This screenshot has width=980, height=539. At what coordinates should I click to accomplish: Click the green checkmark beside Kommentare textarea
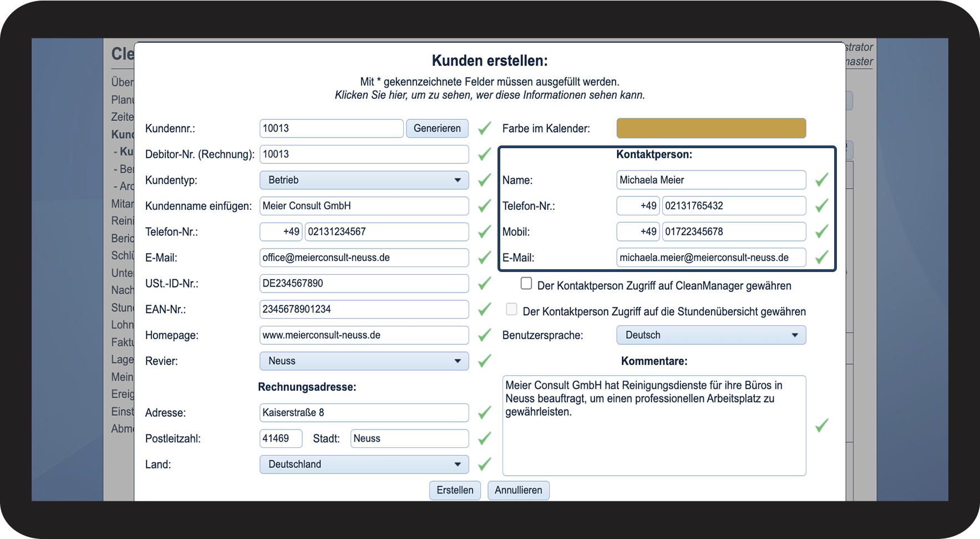(x=821, y=425)
